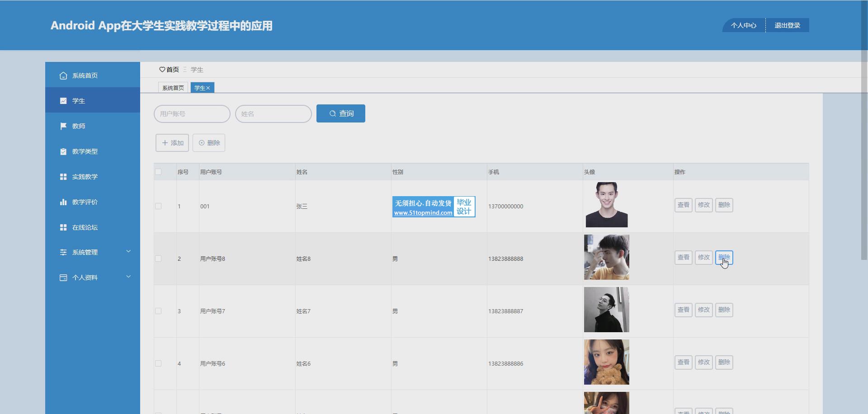Open 系统首页 in the sidebar
Image resolution: width=868 pixels, height=414 pixels.
point(93,75)
